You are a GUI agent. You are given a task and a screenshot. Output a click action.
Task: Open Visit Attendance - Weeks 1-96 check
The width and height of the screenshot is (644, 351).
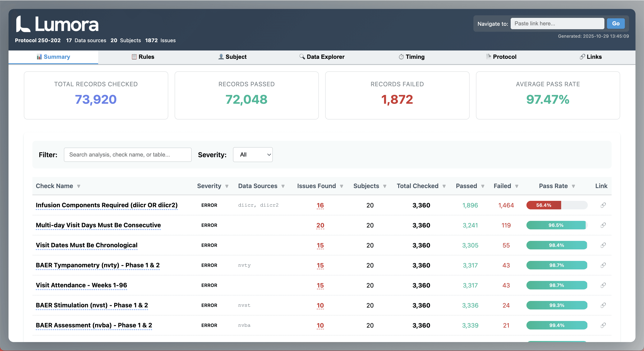click(x=81, y=285)
